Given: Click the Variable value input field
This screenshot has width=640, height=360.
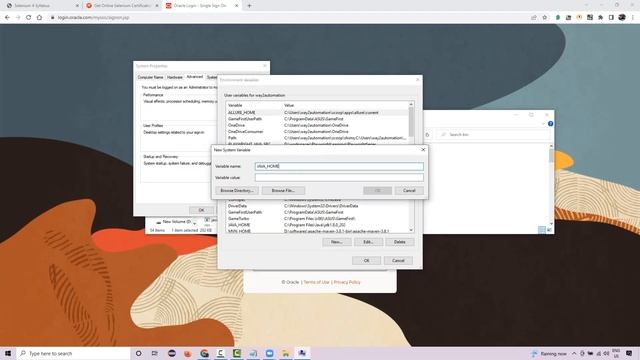Looking at the screenshot, I should 339,178.
